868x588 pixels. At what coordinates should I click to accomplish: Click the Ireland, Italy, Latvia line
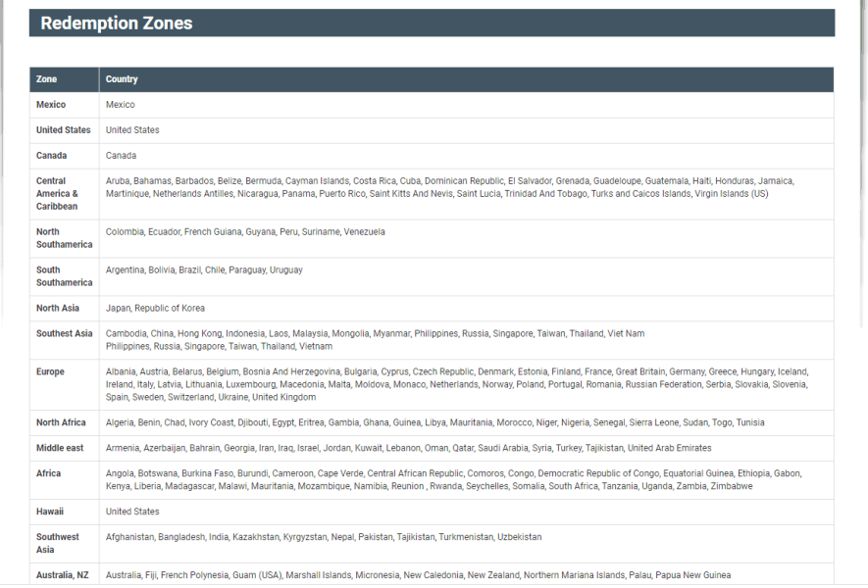click(x=457, y=384)
